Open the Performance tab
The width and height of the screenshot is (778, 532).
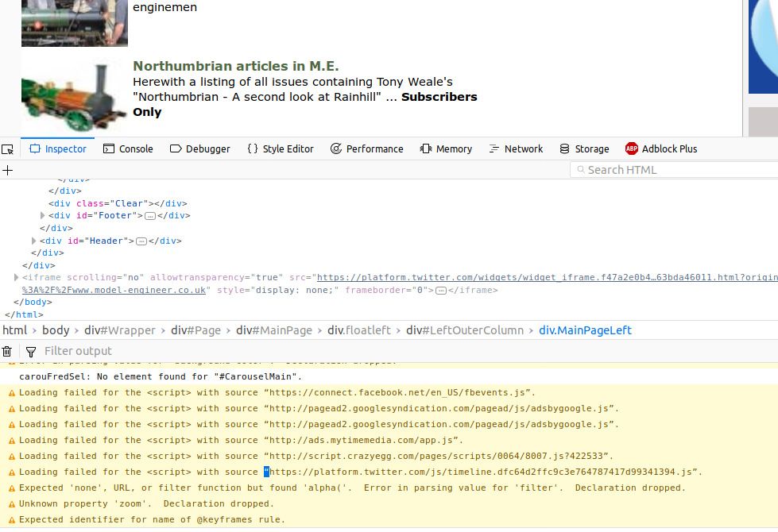[x=366, y=148]
